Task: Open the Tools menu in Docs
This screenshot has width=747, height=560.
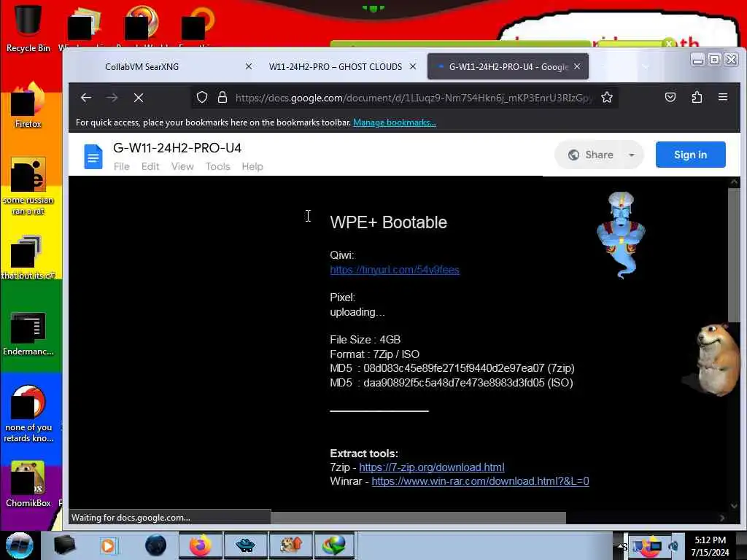Action: [217, 167]
